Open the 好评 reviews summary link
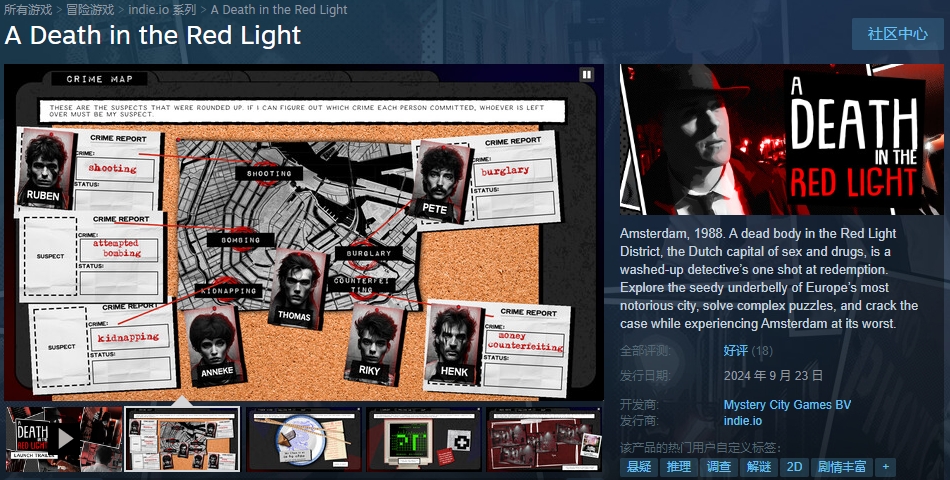 click(x=736, y=350)
